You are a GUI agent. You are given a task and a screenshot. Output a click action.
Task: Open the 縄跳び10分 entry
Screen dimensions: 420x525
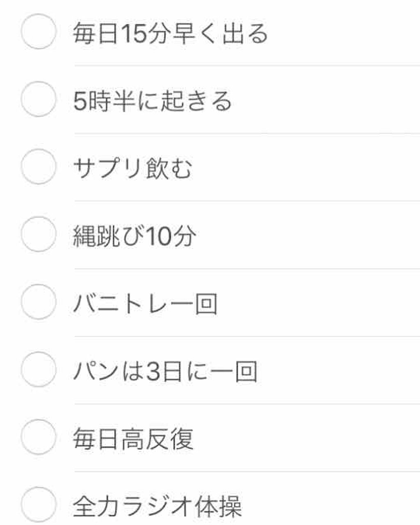click(135, 236)
